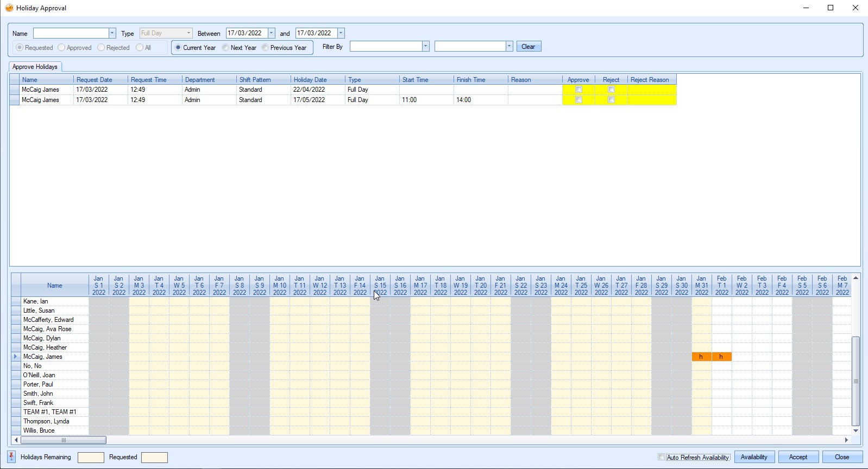Click the Clear filter button
The height and width of the screenshot is (469, 868).
[x=528, y=47]
